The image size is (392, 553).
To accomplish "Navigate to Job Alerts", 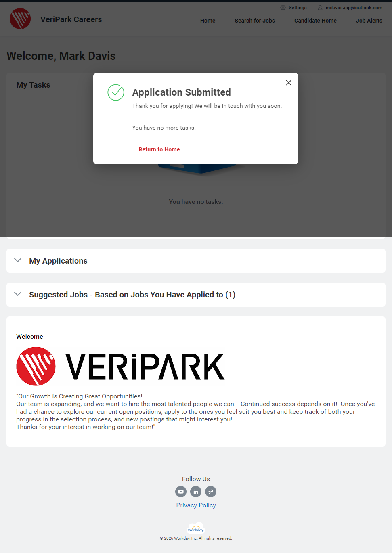I will (369, 21).
